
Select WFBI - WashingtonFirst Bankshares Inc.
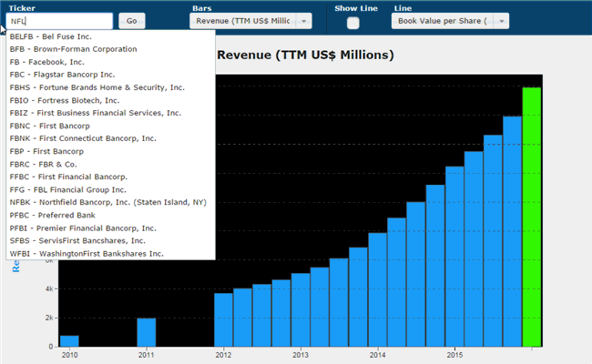point(110,254)
